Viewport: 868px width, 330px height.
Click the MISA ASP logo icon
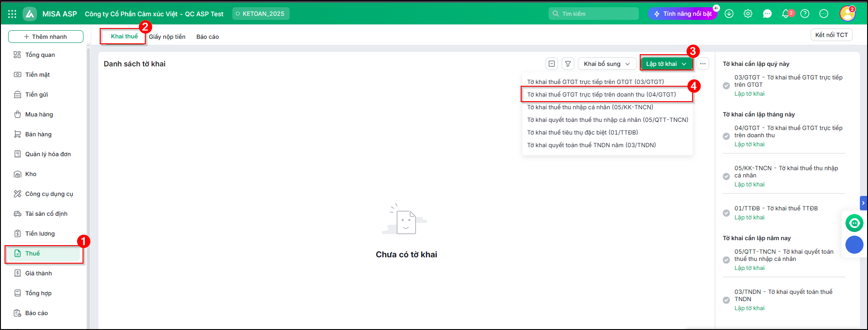pyautogui.click(x=30, y=14)
